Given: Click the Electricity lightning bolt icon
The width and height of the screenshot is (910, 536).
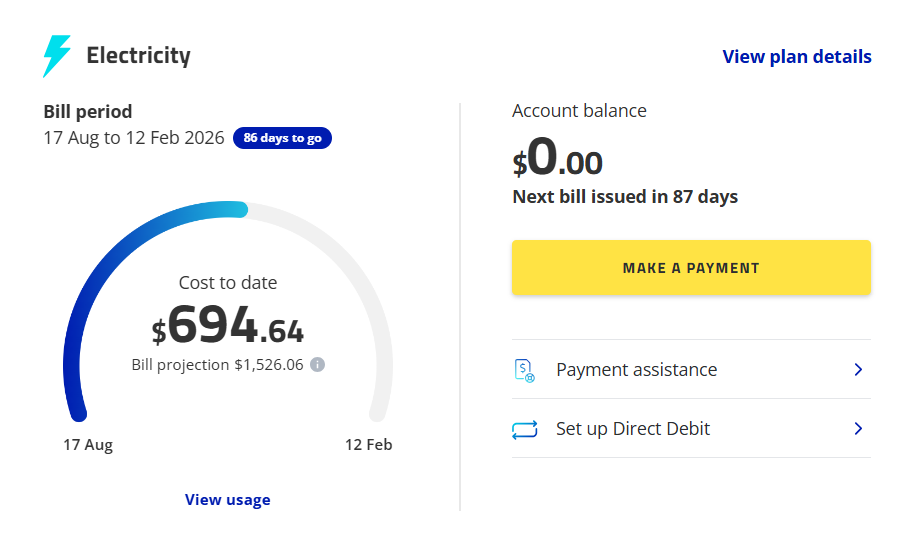Looking at the screenshot, I should pos(56,56).
